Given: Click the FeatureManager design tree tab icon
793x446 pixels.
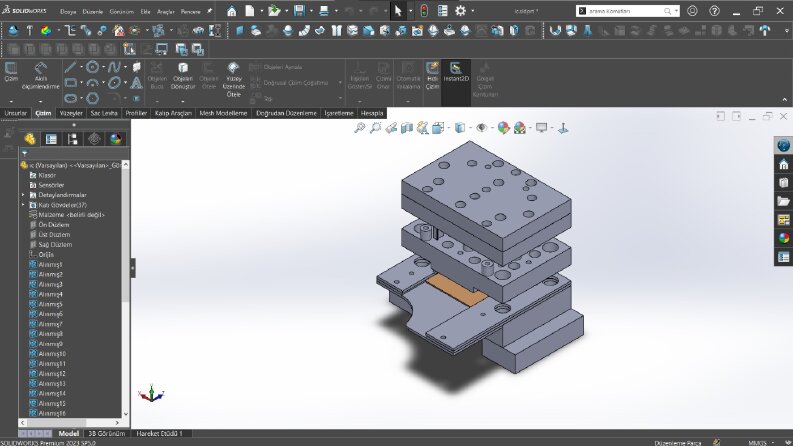Looking at the screenshot, I should point(30,139).
